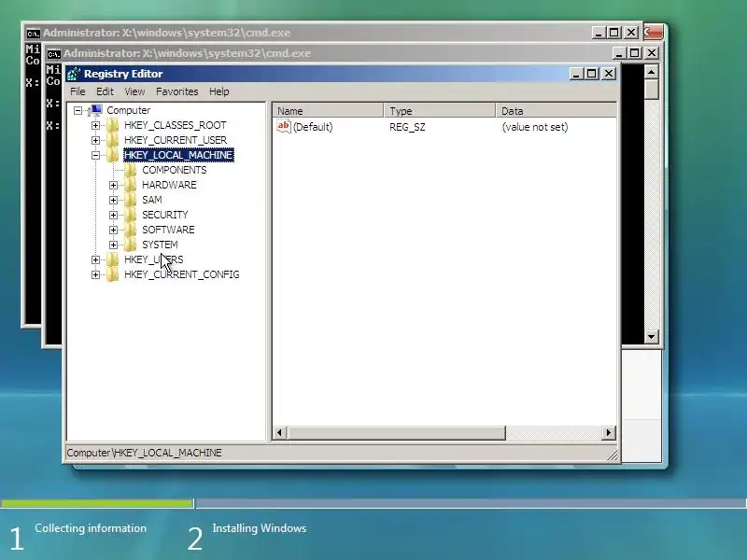This screenshot has width=747, height=560.
Task: Select the Computer root label
Action: pyautogui.click(x=129, y=110)
